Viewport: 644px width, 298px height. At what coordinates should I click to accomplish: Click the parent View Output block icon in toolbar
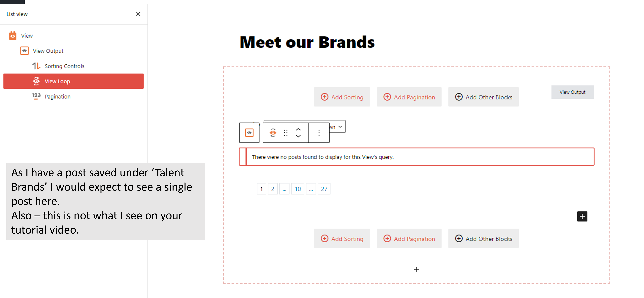[x=249, y=133]
